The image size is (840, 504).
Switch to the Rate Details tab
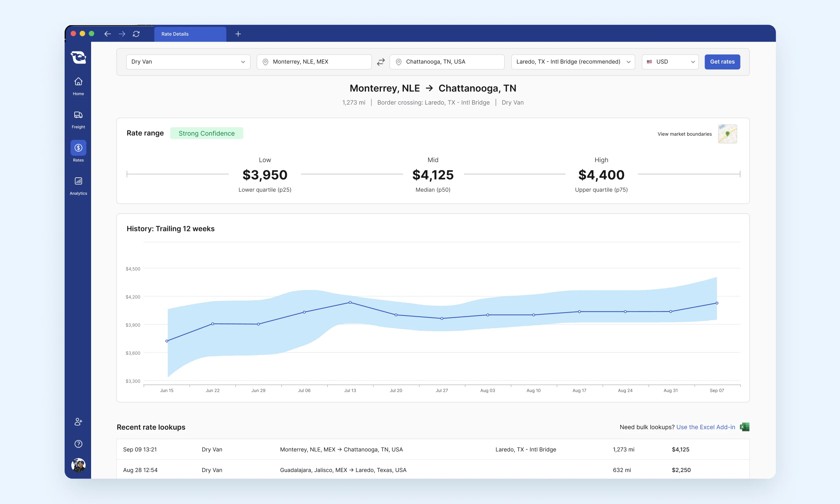[x=190, y=34]
